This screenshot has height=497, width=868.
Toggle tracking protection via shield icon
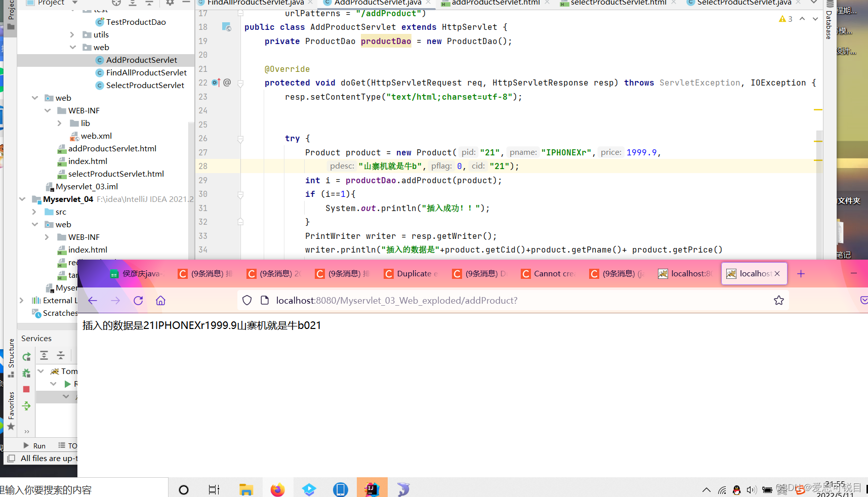[246, 300]
